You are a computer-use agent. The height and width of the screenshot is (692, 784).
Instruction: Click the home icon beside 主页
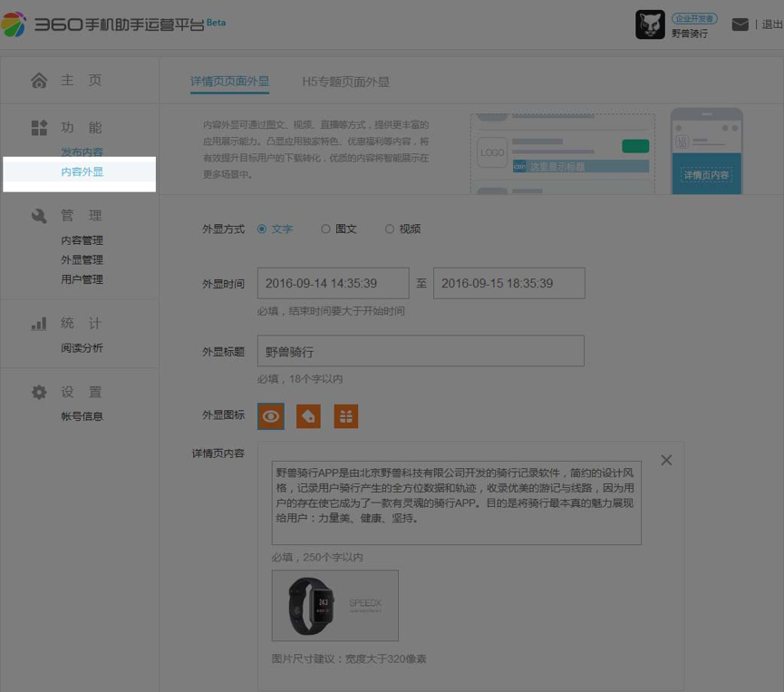point(39,80)
